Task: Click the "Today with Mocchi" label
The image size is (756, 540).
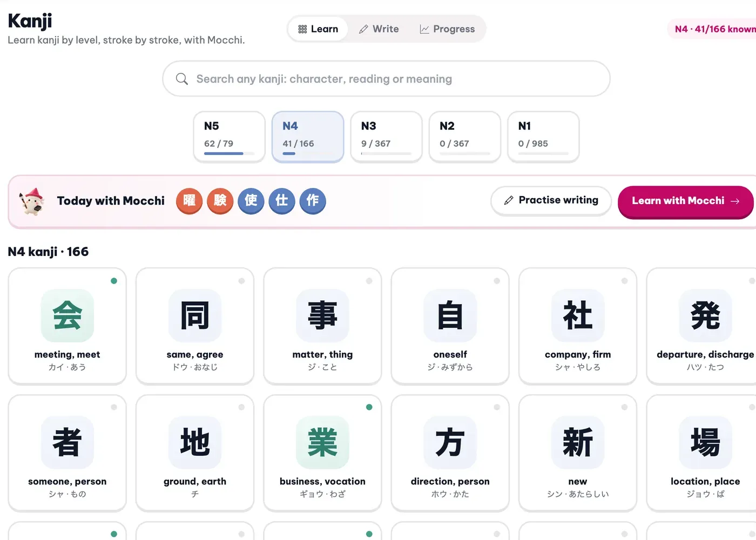Action: pos(111,201)
